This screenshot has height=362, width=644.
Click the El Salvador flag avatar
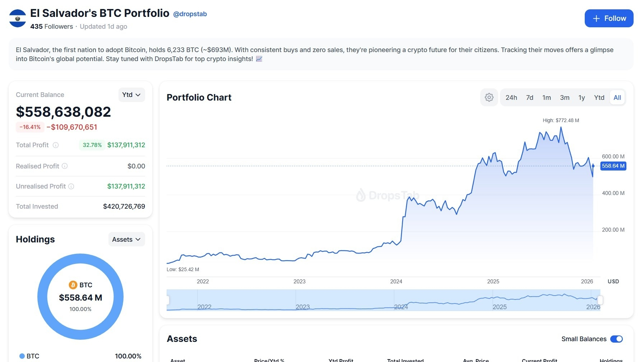click(18, 18)
